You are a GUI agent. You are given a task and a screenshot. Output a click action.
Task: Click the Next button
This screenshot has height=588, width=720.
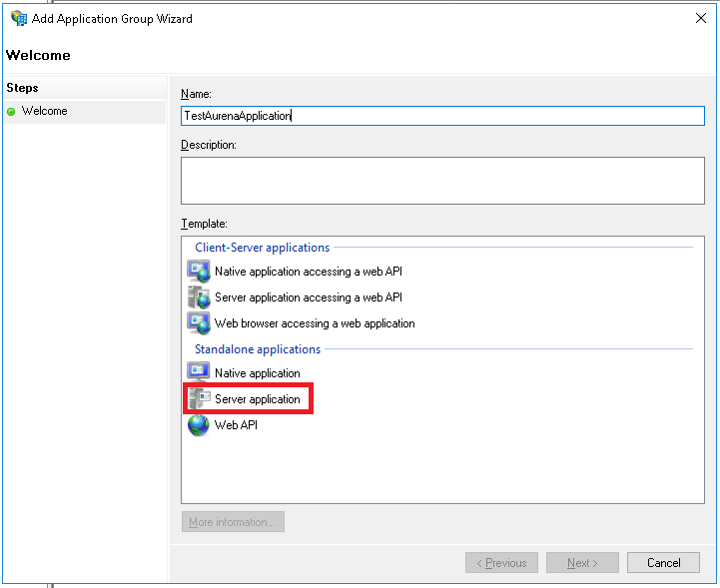point(582,563)
